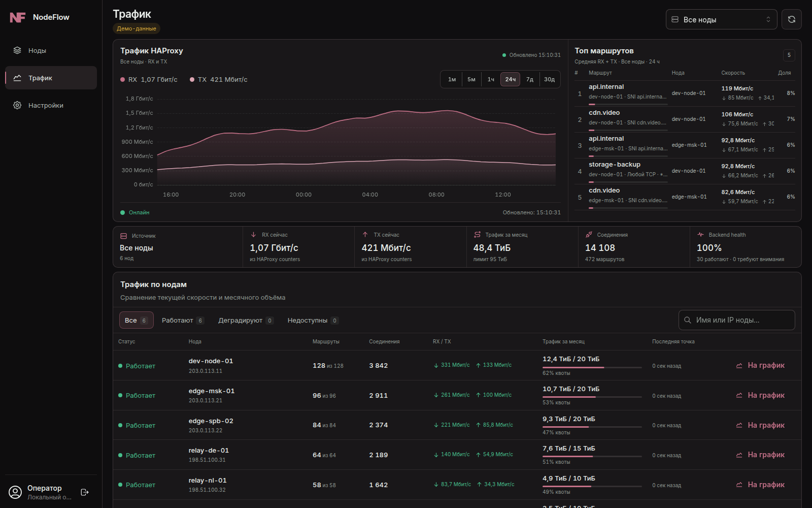Open Настройки in the sidebar

51,105
